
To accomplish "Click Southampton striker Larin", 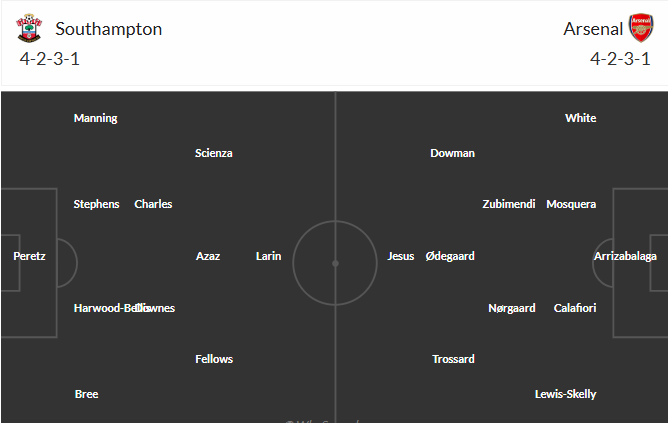I will 269,256.
